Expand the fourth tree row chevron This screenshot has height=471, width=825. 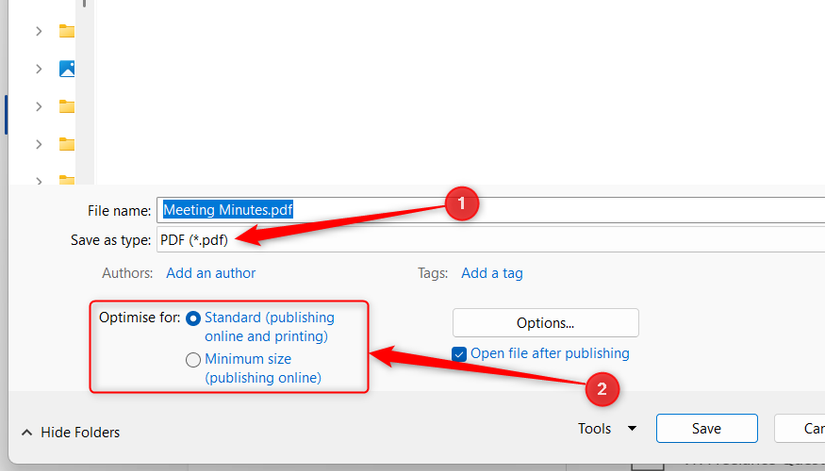point(38,144)
